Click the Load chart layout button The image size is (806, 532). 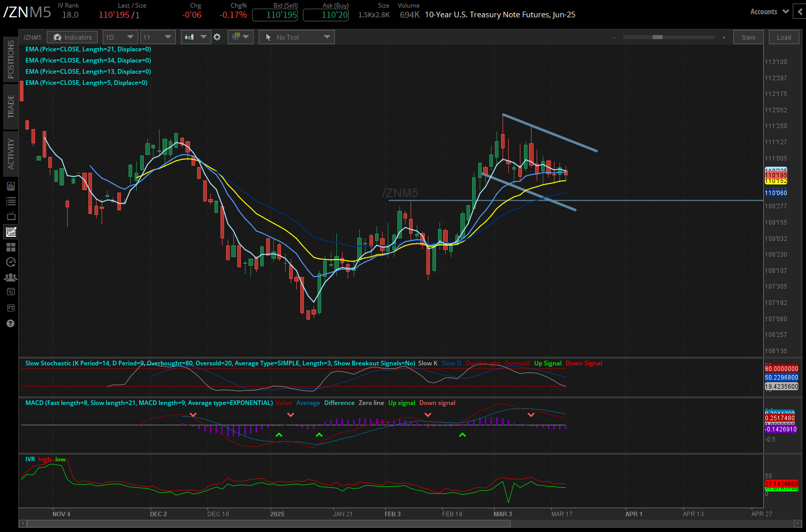[x=784, y=37]
